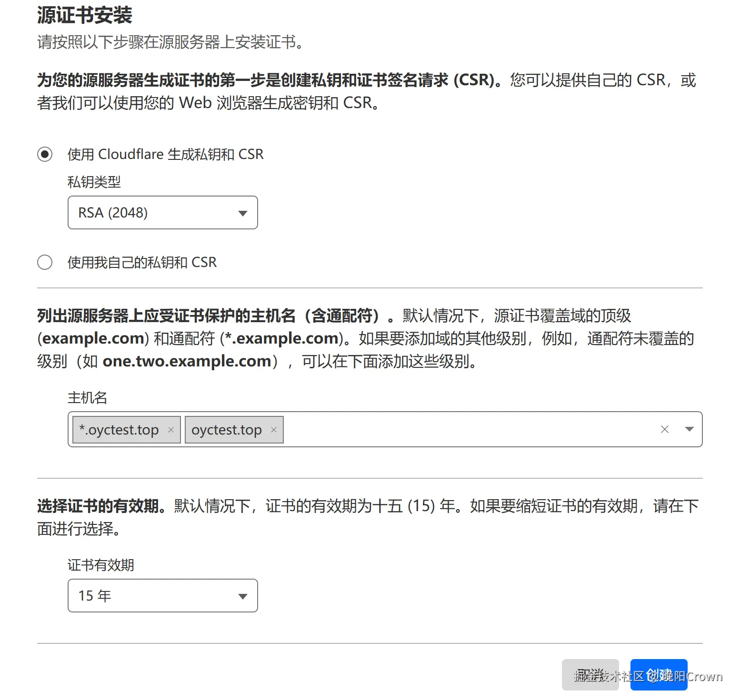Click the 取消 button
Image resolution: width=740 pixels, height=700 pixels.
(590, 674)
